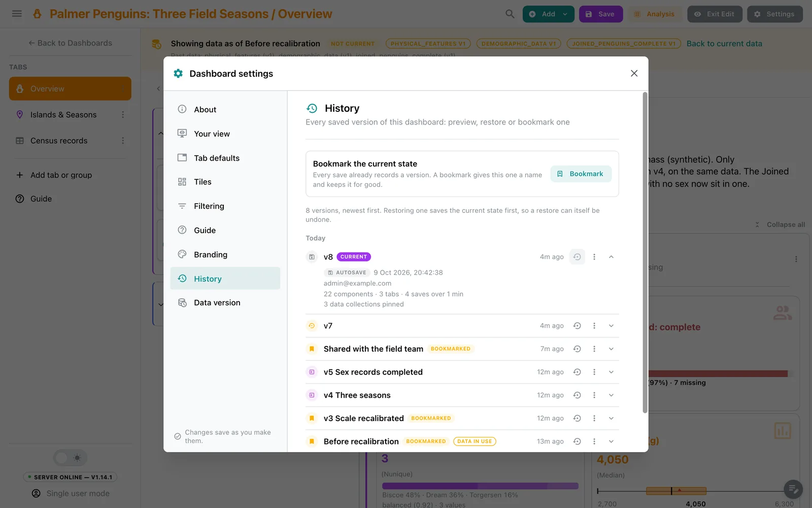Click restore icon for Shared with the field team

click(577, 349)
